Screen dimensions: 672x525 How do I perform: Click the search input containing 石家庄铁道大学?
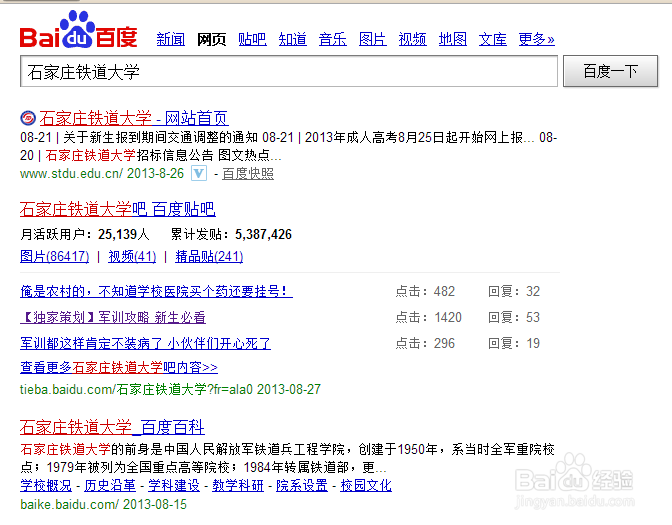pos(289,71)
